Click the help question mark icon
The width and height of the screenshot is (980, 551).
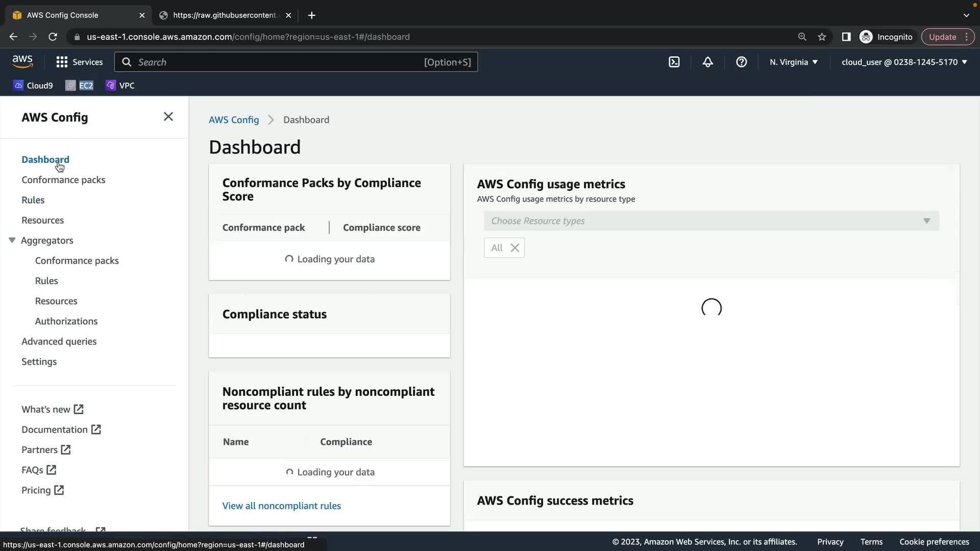(x=741, y=62)
